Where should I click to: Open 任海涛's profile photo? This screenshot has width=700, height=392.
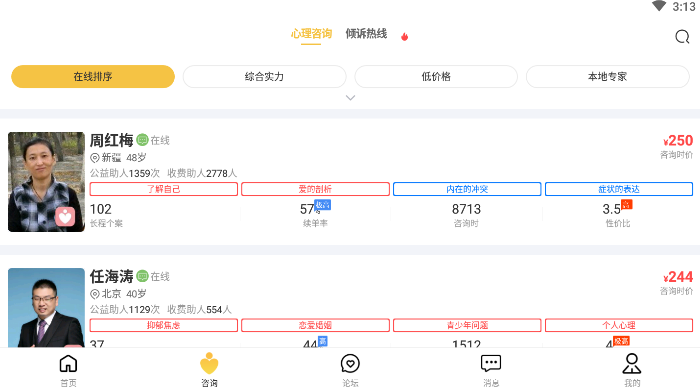(46, 308)
